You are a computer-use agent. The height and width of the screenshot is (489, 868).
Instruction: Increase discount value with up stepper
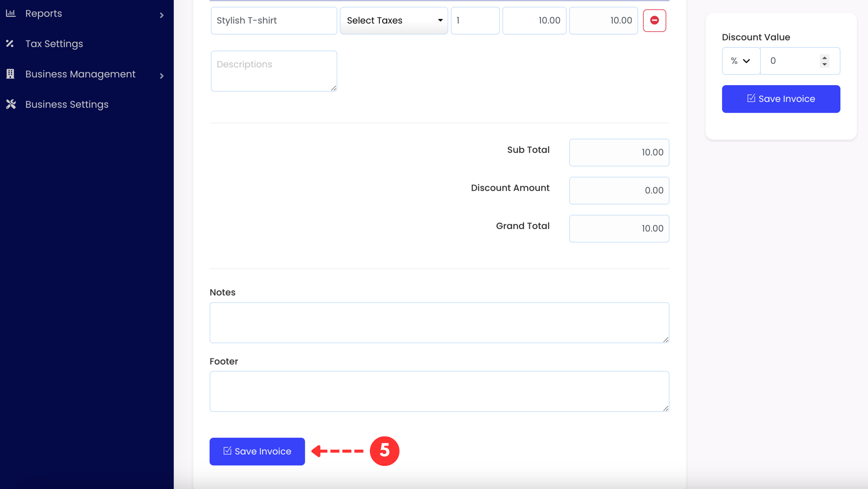pos(825,58)
